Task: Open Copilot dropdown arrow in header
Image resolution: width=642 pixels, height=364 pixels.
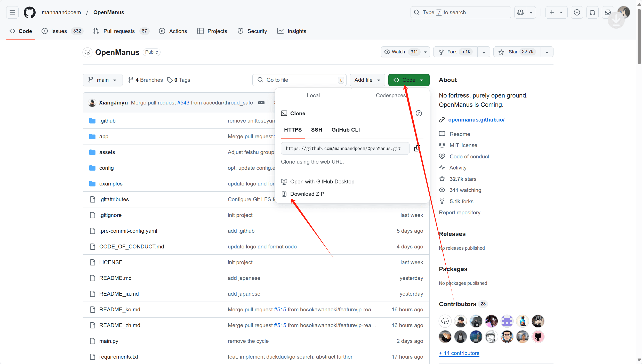Action: pos(531,12)
